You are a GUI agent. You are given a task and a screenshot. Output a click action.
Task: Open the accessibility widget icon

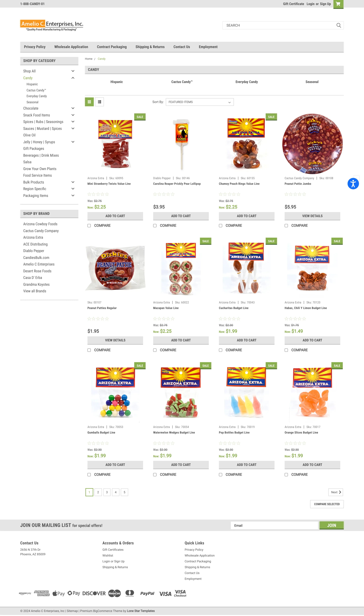click(353, 184)
